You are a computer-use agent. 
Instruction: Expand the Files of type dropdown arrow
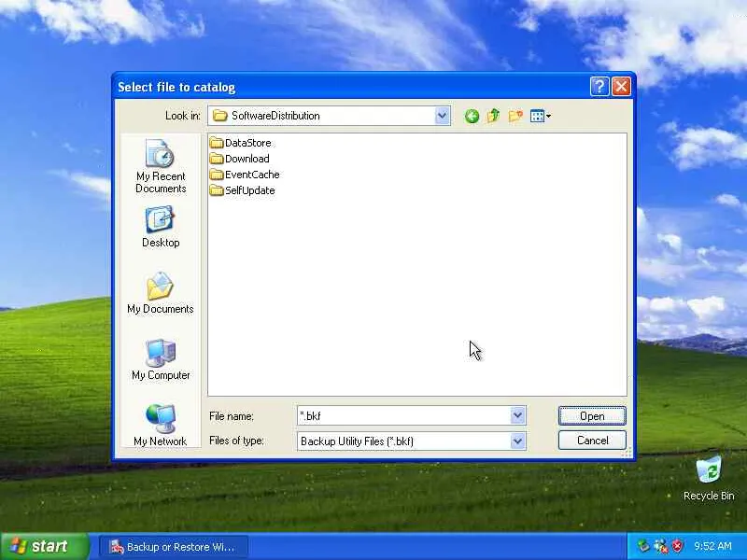pyautogui.click(x=518, y=441)
